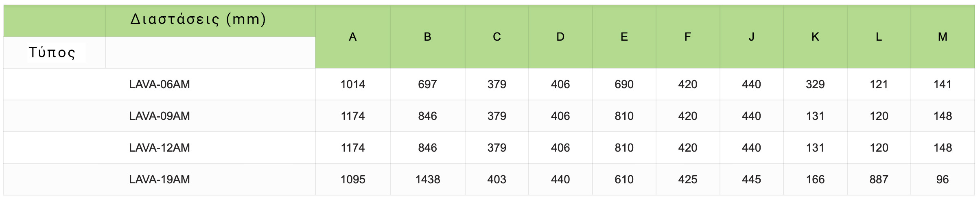Select the cell containing 96

pyautogui.click(x=942, y=180)
